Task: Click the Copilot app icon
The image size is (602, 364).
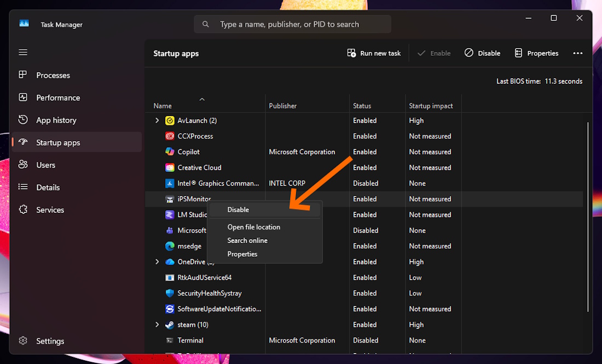Action: [x=170, y=152]
